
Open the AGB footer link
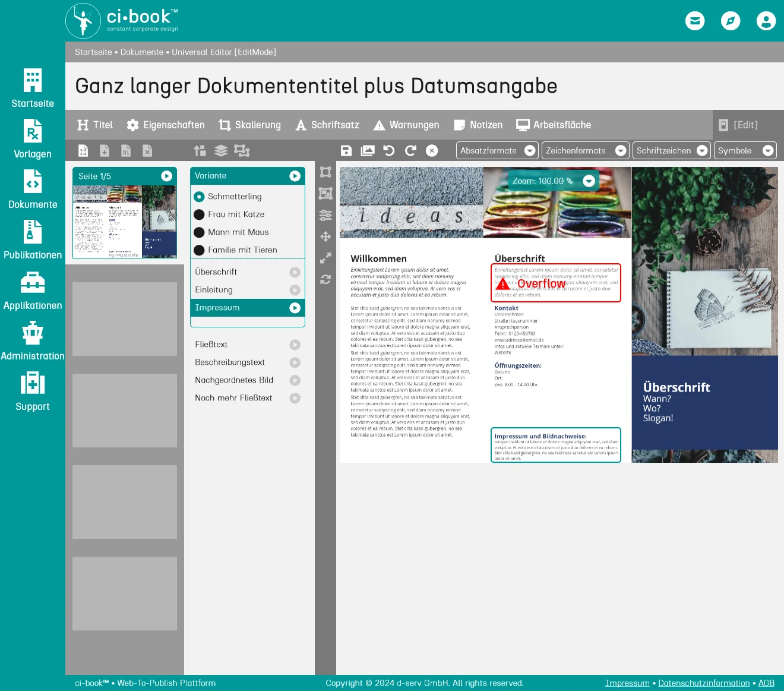click(766, 683)
